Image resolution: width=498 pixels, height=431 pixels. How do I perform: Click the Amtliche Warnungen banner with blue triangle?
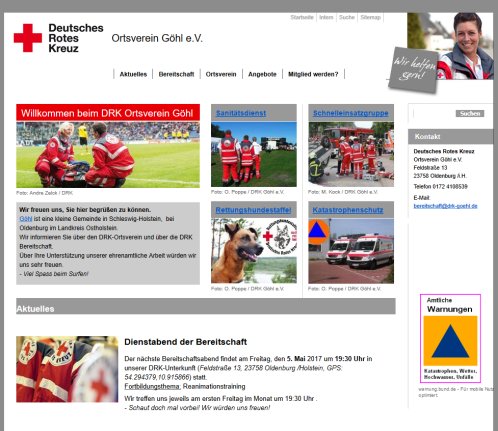pos(450,338)
